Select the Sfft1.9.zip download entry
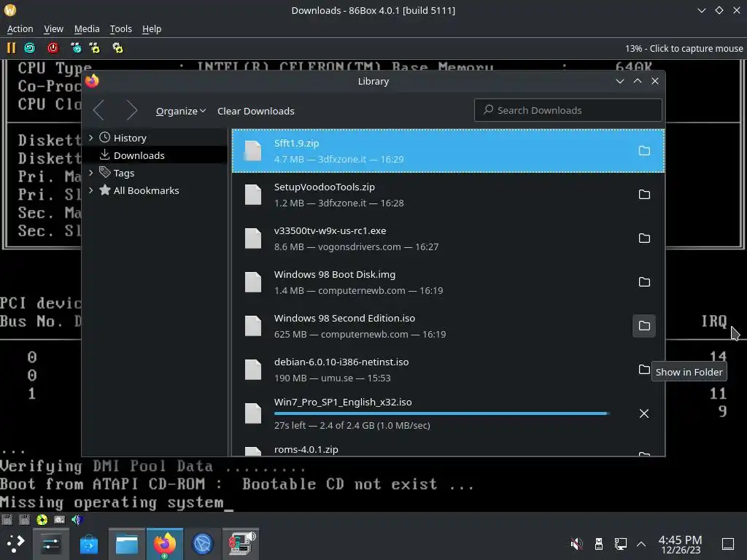747x560 pixels. 448,151
